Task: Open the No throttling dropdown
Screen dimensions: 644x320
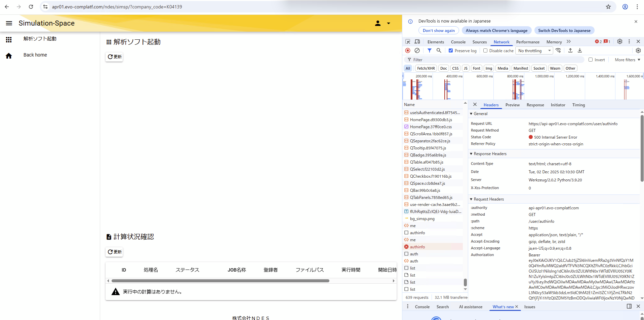Action: (x=534, y=50)
